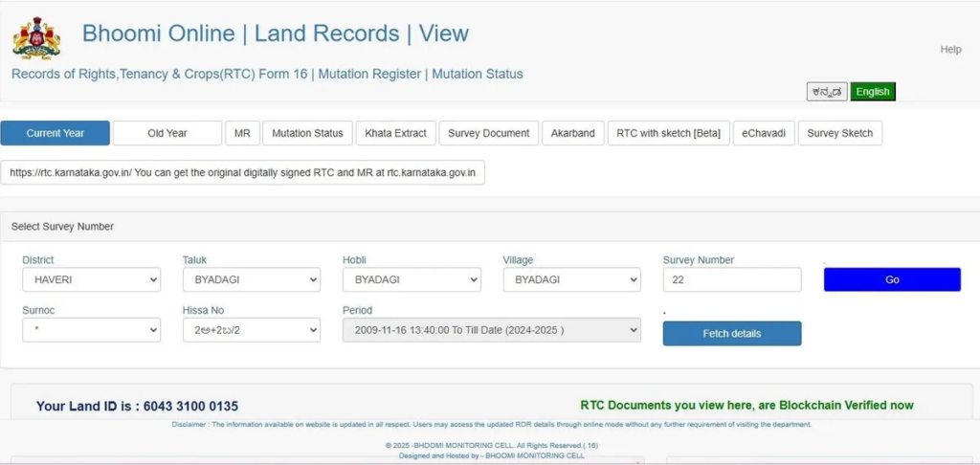Open the Period dropdown
Viewport: 980px width, 465px height.
pyautogui.click(x=491, y=330)
